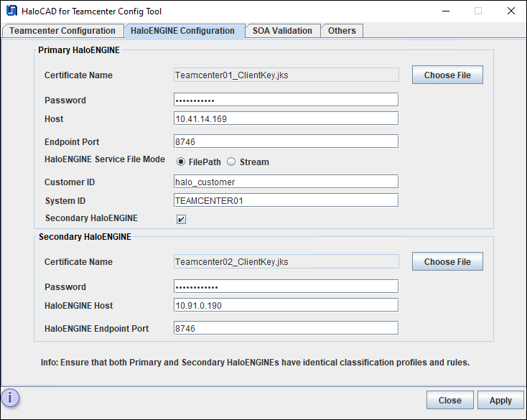
Task: Select the Stream radio button
Action: click(x=231, y=162)
